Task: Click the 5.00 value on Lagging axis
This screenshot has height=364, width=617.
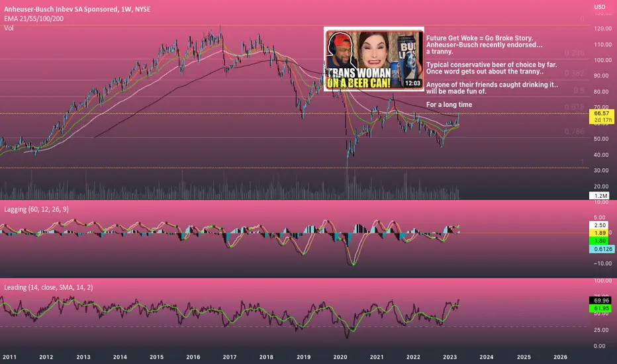Action: pos(600,217)
